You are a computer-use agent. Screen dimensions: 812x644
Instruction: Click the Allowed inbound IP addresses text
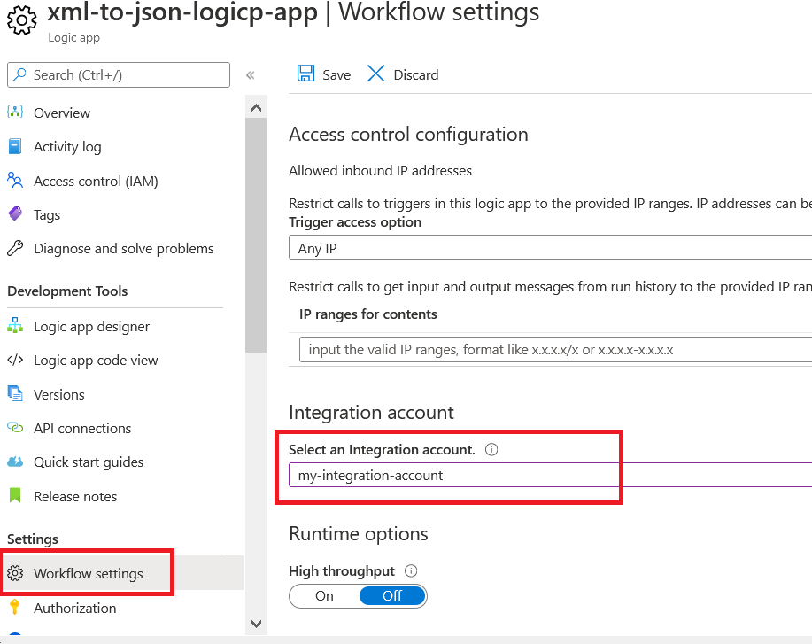[380, 170]
